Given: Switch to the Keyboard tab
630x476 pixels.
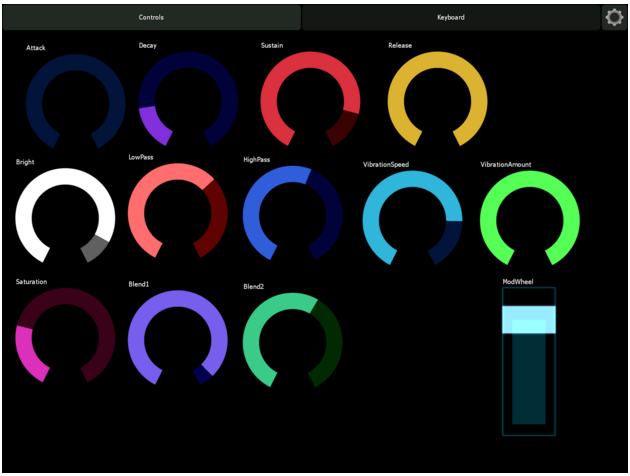Looking at the screenshot, I should coord(451,17).
